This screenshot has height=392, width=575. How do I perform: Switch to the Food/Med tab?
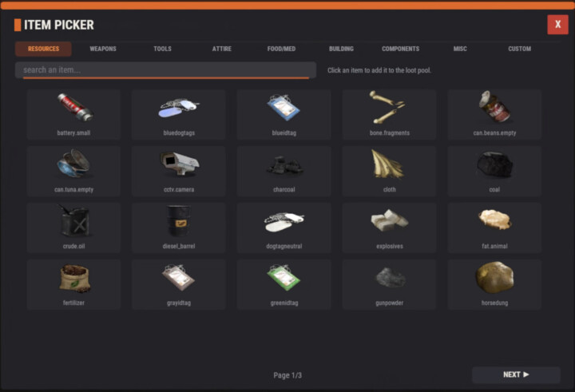click(x=281, y=49)
